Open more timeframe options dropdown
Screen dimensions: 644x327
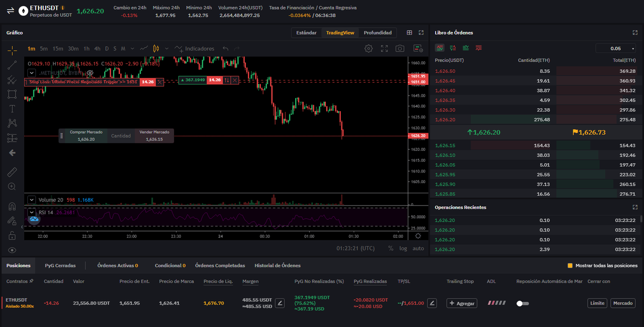(131, 49)
